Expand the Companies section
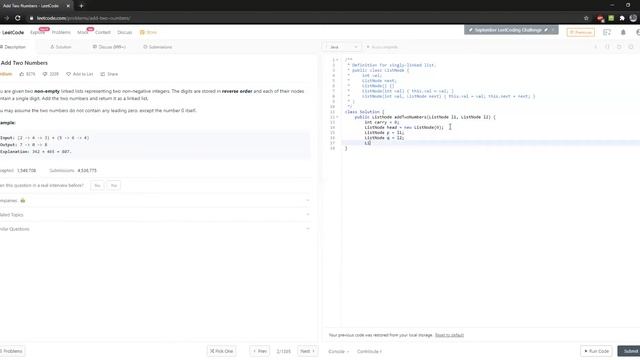Viewport: 640px width, 360px height. [155, 200]
